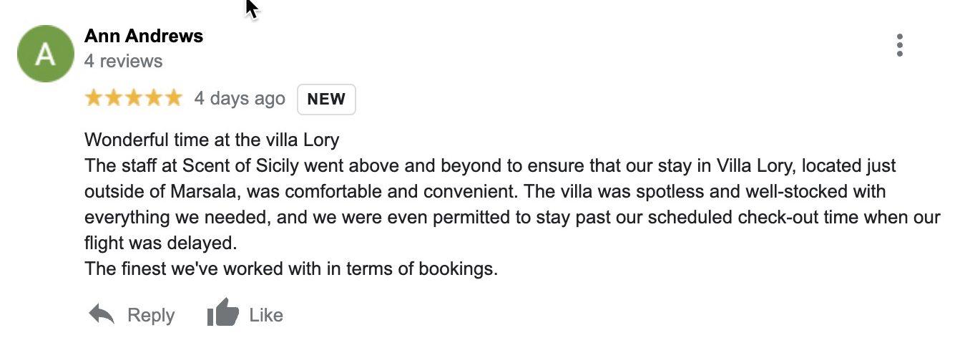
Task: Click the second gold rating star
Action: point(114,98)
